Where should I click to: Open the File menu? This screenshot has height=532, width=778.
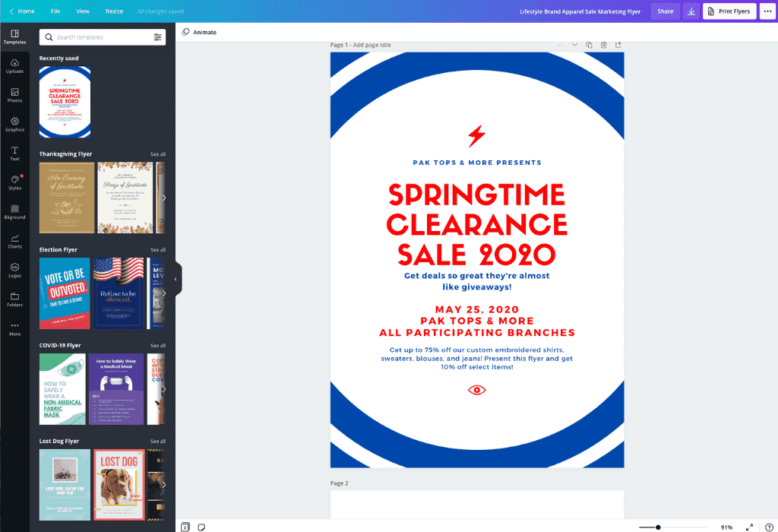point(55,11)
